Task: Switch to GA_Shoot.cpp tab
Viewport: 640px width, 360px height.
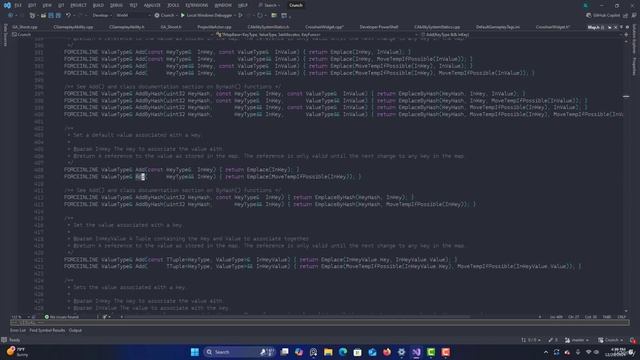Action: [24, 27]
